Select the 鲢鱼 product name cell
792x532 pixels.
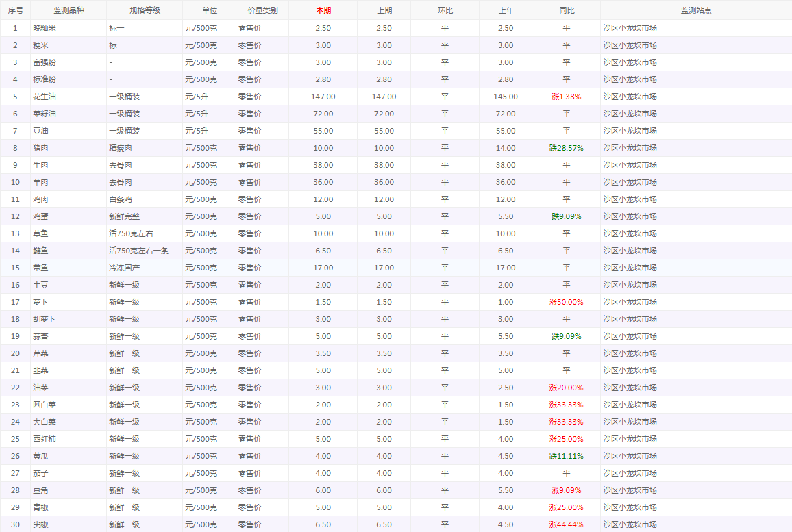pyautogui.click(x=40, y=251)
